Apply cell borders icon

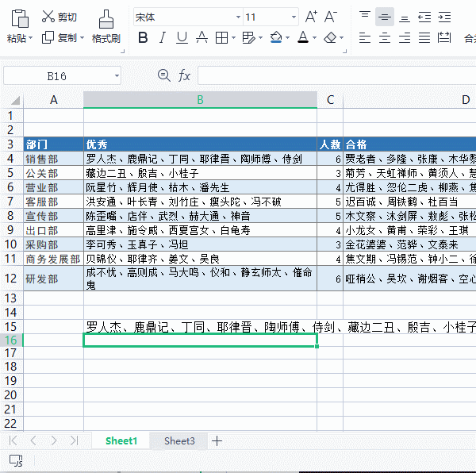(221, 38)
